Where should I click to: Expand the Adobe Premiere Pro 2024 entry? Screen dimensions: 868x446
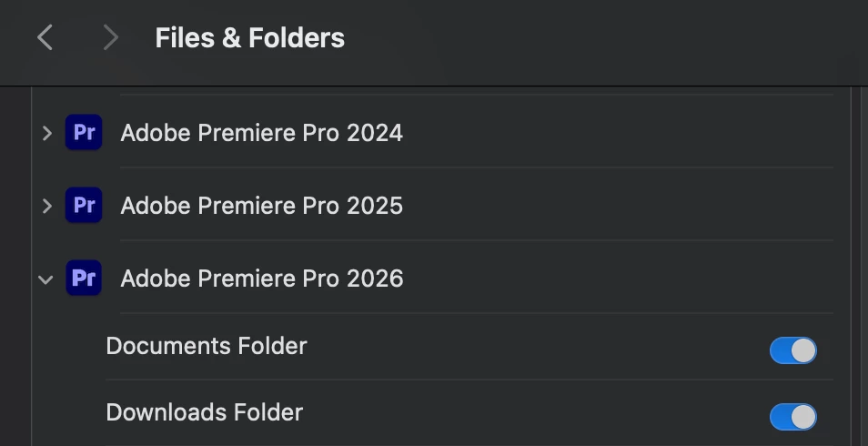point(47,133)
